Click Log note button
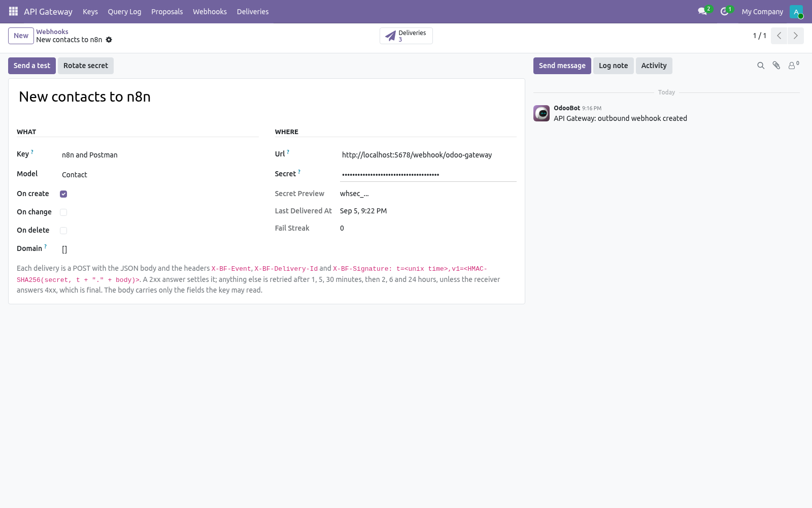The width and height of the screenshot is (812, 508). tap(613, 66)
